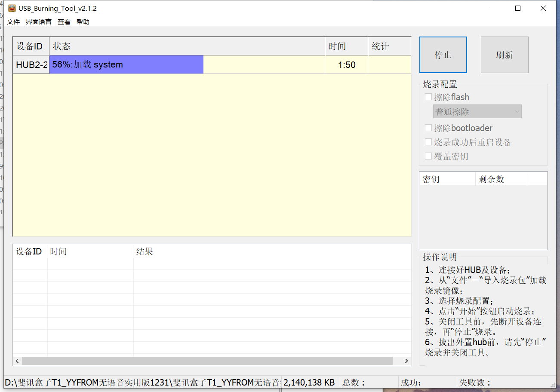
Task: Click the 56%:加载 system progress bar
Action: point(187,64)
